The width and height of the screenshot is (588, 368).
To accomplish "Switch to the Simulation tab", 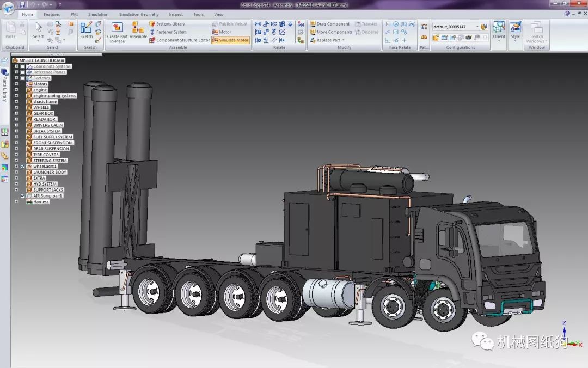I will (98, 14).
